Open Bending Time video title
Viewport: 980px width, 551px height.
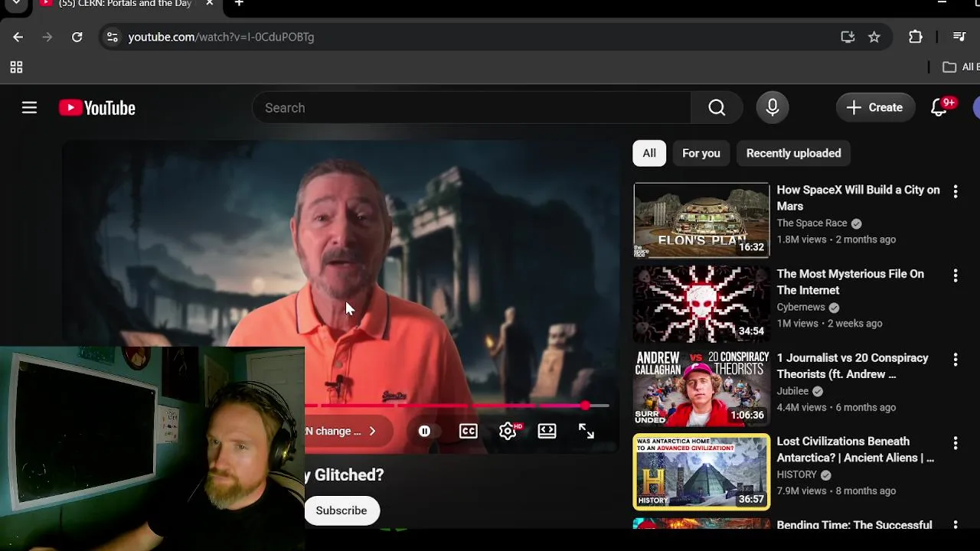pos(854,525)
